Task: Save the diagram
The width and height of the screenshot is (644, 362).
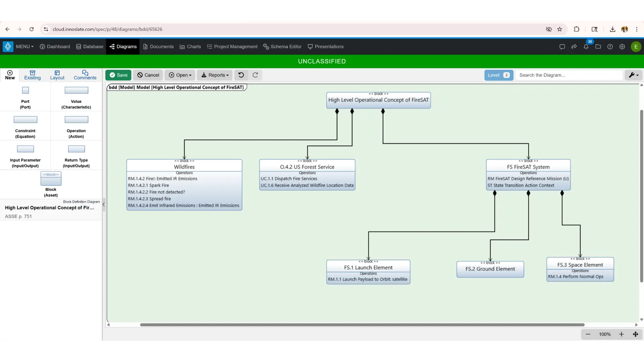Action: (118, 75)
